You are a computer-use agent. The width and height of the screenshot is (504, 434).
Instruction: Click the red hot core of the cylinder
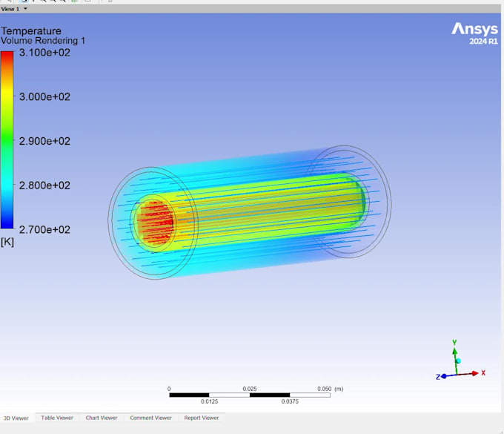click(x=156, y=223)
